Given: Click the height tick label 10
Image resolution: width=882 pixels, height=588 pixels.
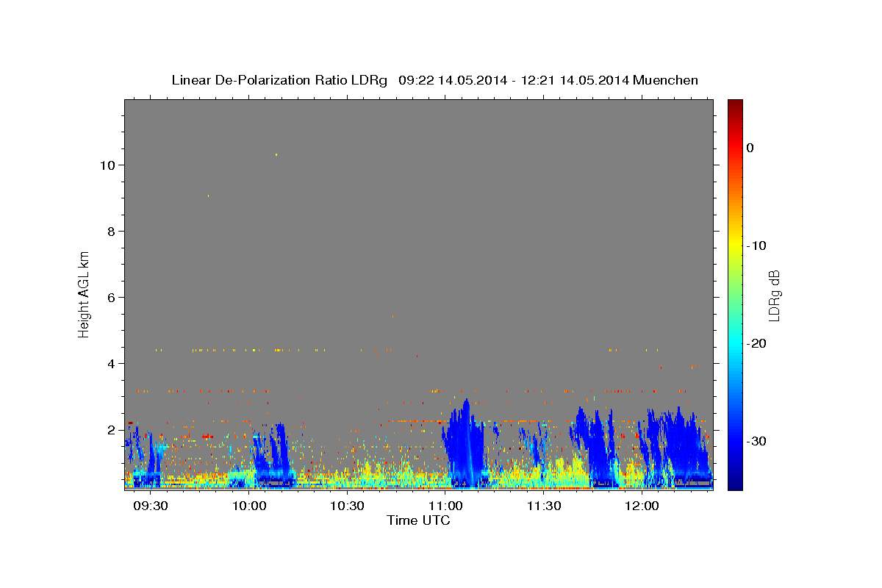Looking at the screenshot, I should (107, 165).
